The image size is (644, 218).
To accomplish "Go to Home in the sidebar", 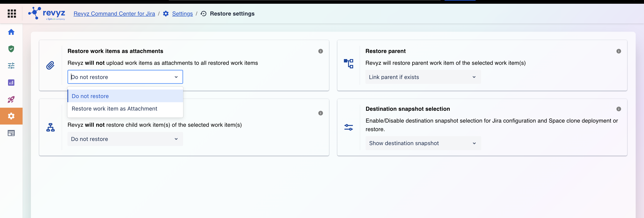I will (11, 32).
